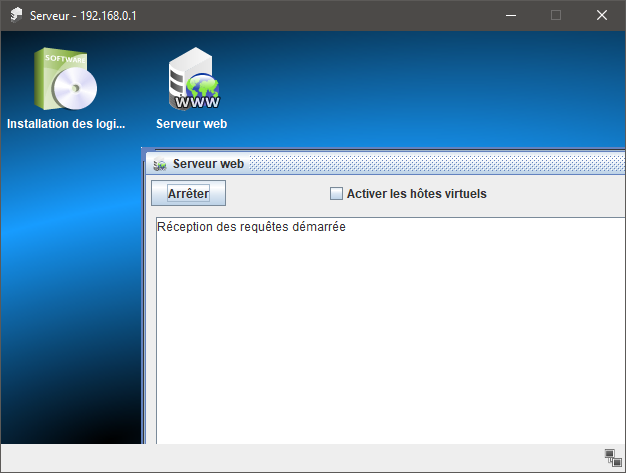This screenshot has height=473, width=626.
Task: Click the 'Activer les hôtes virtuels' label text
Action: coord(416,193)
